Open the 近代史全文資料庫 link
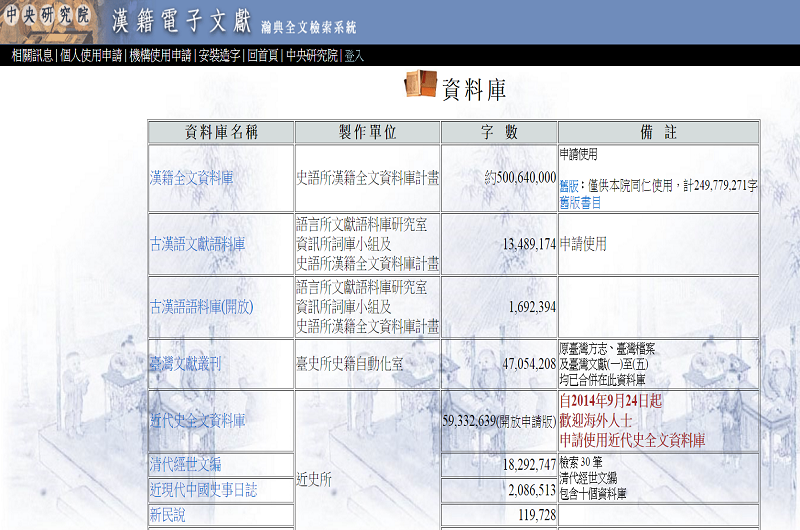 pos(197,421)
